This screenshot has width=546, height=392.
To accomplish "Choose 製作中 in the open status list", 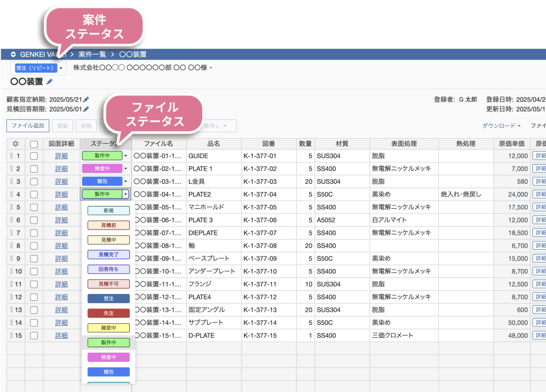I will [x=109, y=342].
